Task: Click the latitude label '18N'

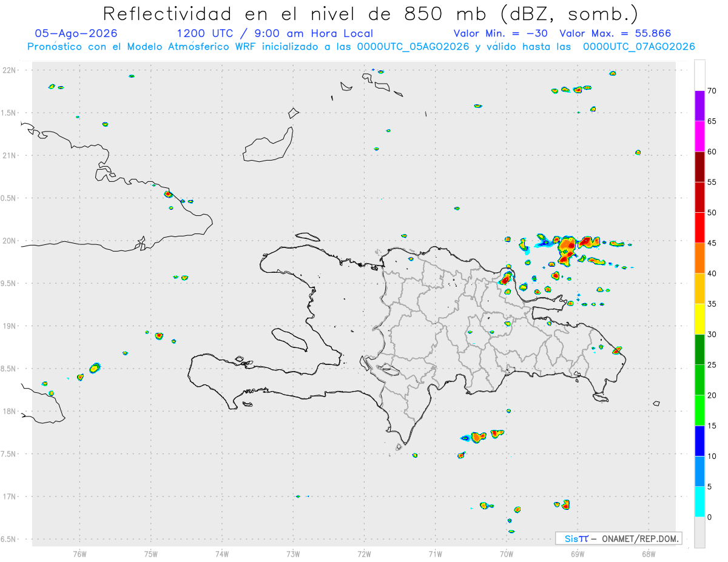Action: click(10, 411)
